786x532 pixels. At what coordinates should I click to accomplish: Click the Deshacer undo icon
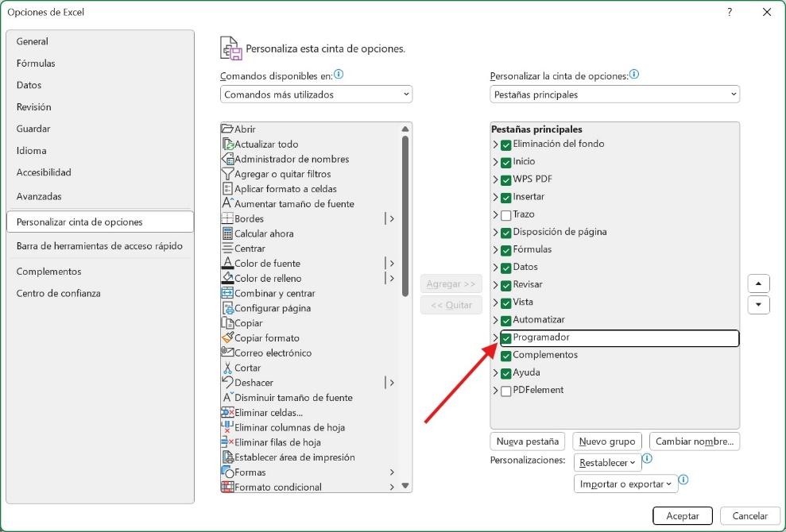coord(227,383)
